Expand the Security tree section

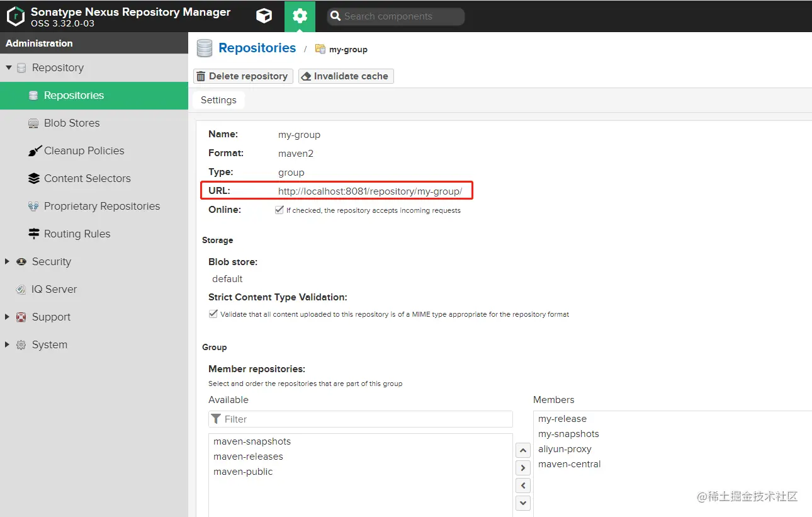(8, 261)
